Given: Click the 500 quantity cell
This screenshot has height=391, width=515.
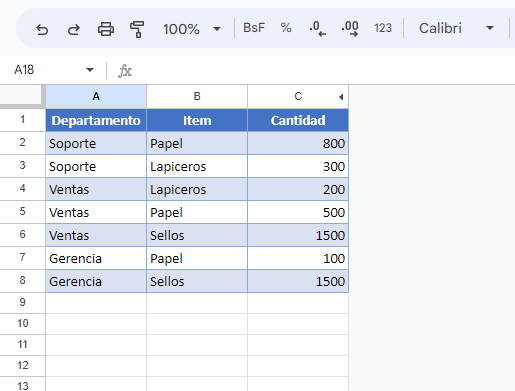Looking at the screenshot, I should coord(298,212).
